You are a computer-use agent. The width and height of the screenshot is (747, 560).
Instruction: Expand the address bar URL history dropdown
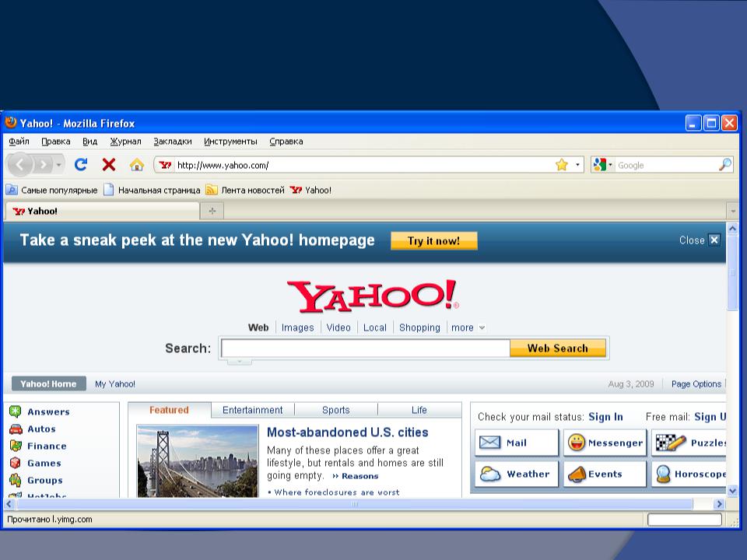(x=577, y=165)
